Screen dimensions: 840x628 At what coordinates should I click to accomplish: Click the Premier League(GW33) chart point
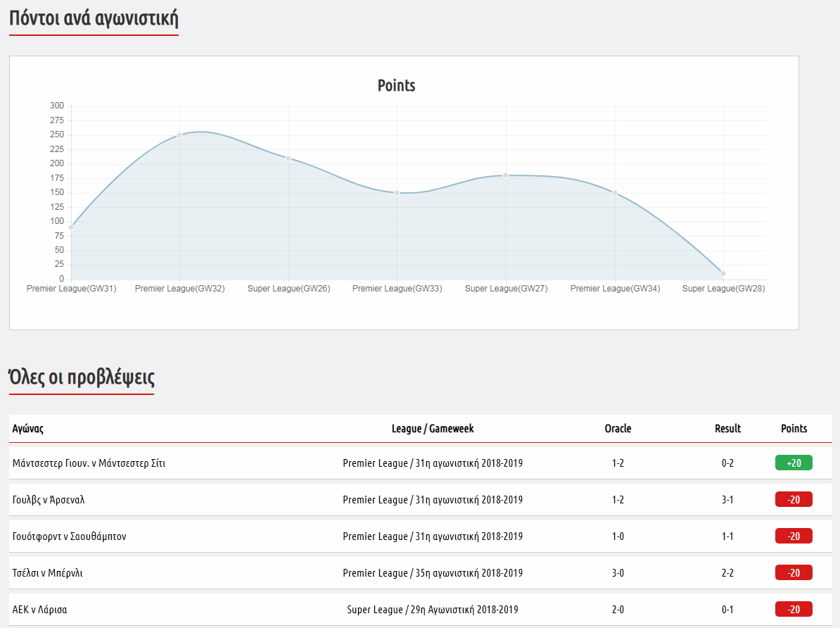click(x=397, y=192)
